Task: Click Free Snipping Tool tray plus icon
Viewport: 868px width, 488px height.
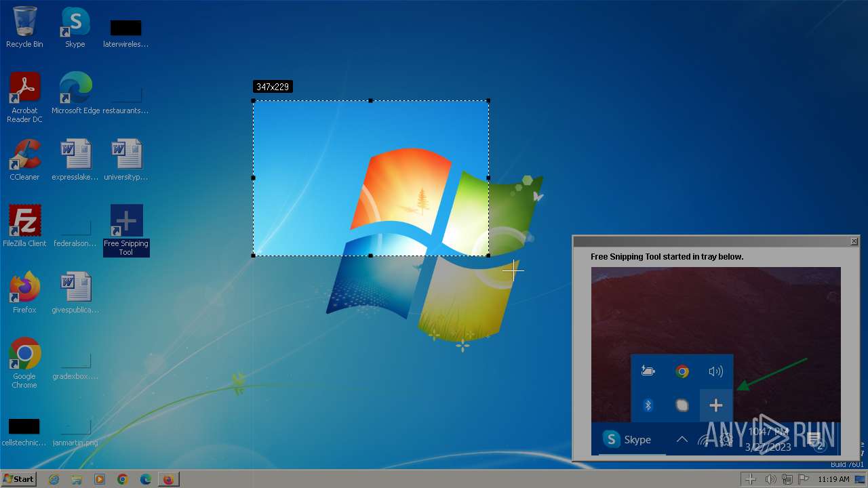Action: click(751, 479)
